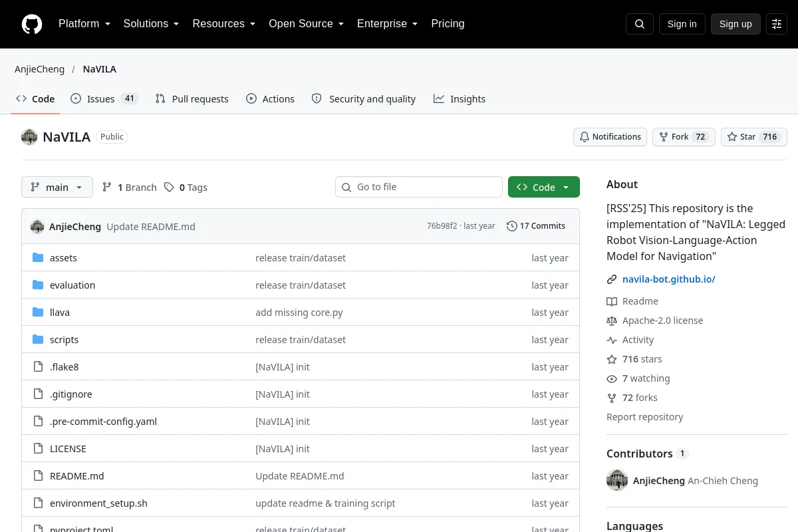Focus the Go to file search field
Screen dimensions: 798x532
(419, 188)
